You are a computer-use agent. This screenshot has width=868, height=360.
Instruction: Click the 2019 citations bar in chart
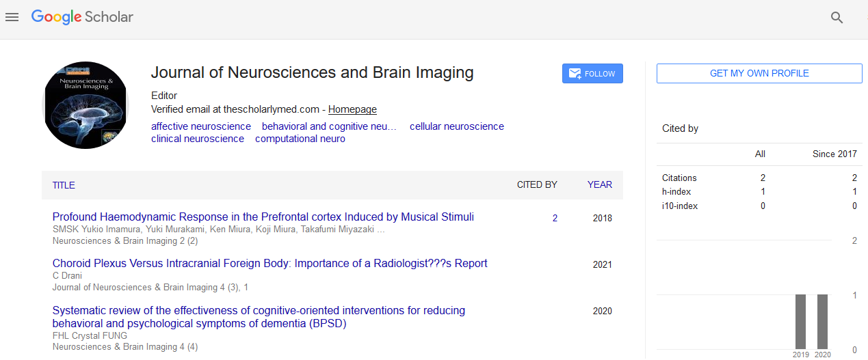click(800, 322)
